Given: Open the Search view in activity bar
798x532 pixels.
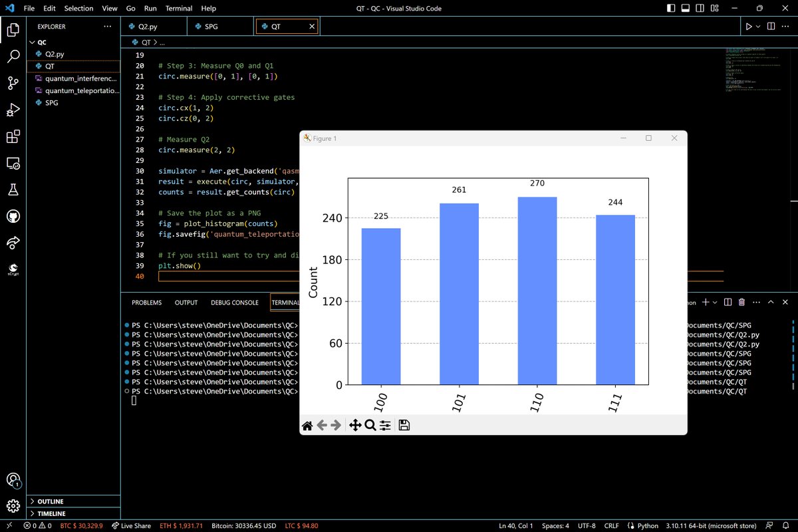Looking at the screenshot, I should [13, 57].
